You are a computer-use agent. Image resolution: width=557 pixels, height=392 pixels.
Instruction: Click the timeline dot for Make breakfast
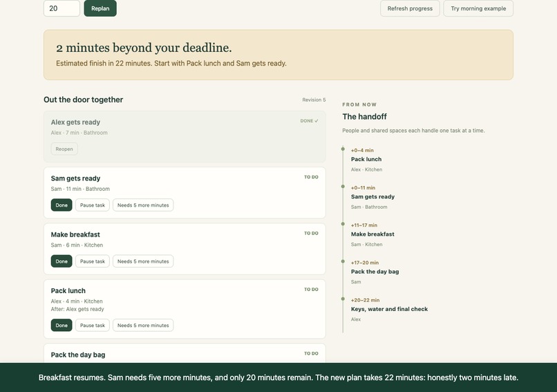tap(343, 224)
